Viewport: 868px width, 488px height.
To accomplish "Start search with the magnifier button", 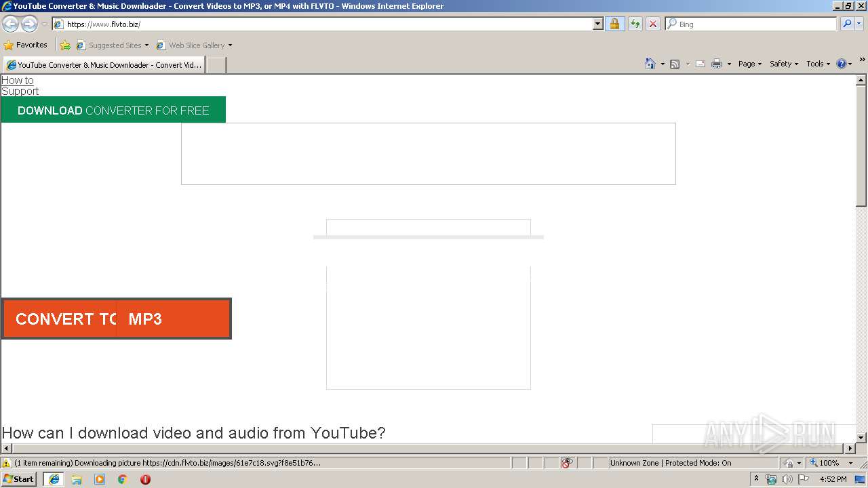I will coord(847,24).
